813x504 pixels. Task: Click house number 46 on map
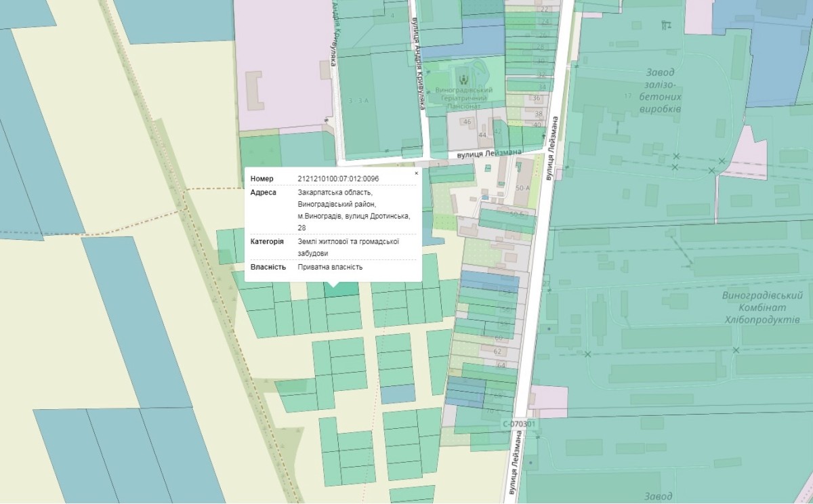click(467, 122)
